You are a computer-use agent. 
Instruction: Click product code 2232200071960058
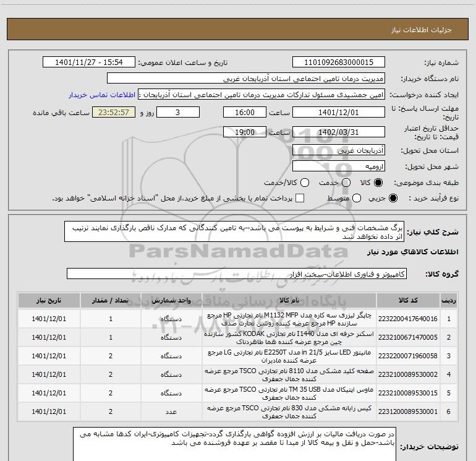(x=408, y=356)
